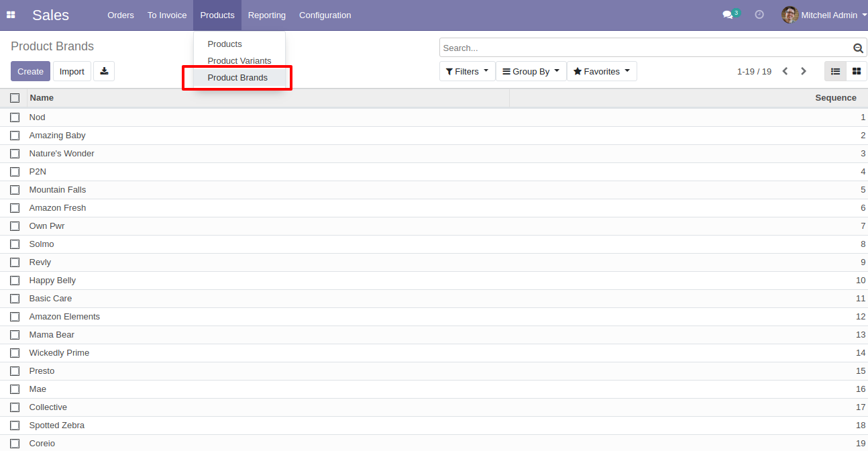868x451 pixels.
Task: Click sequence value 10 for Happy Belly
Action: [861, 281]
